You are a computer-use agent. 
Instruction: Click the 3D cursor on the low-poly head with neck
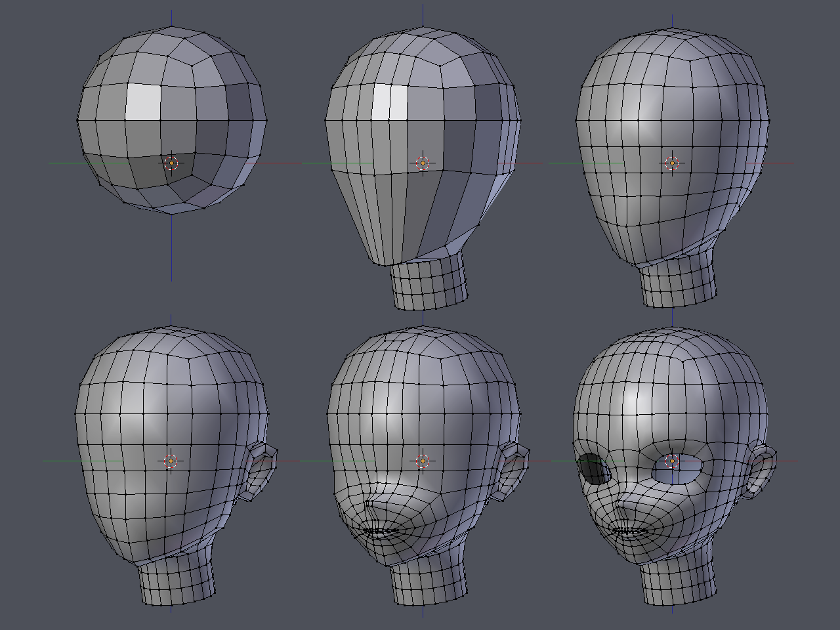pos(423,163)
